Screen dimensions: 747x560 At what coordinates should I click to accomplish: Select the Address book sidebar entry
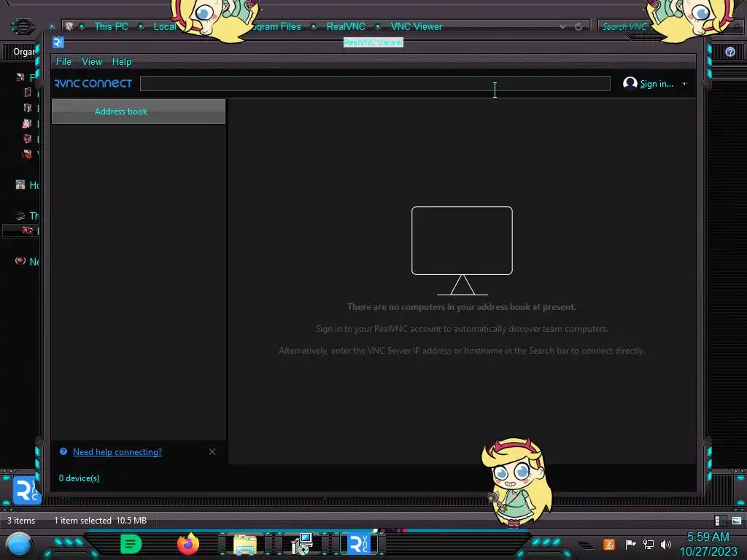(138, 112)
